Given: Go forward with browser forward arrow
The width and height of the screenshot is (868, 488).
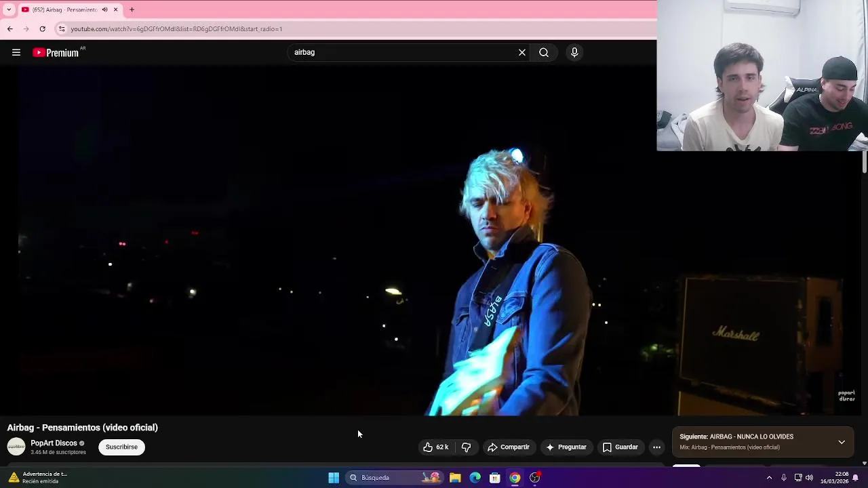Looking at the screenshot, I should click(26, 28).
